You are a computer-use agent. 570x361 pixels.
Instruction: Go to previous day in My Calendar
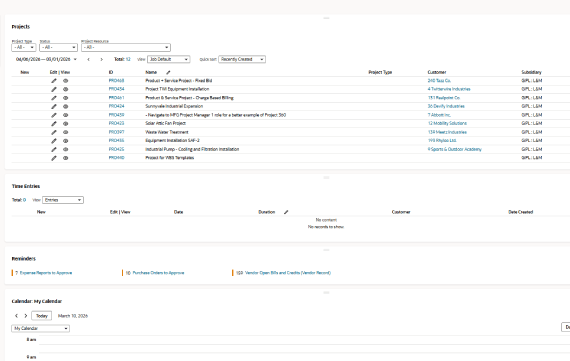(16, 316)
